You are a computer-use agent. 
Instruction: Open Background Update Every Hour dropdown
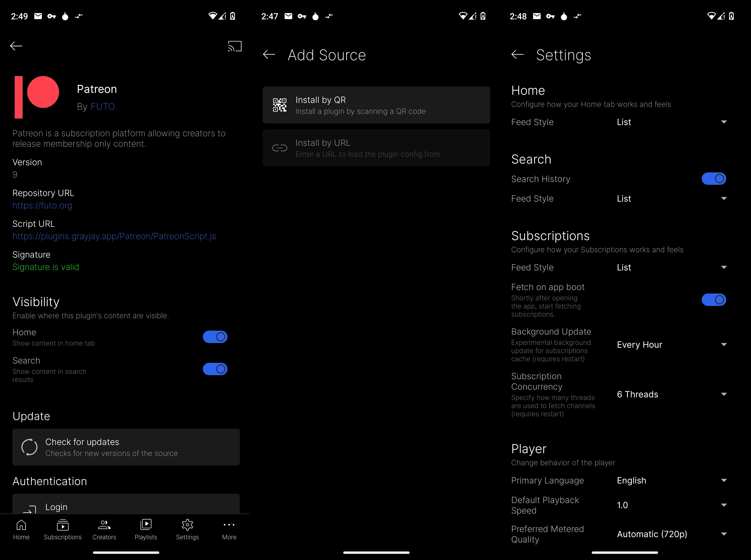672,345
